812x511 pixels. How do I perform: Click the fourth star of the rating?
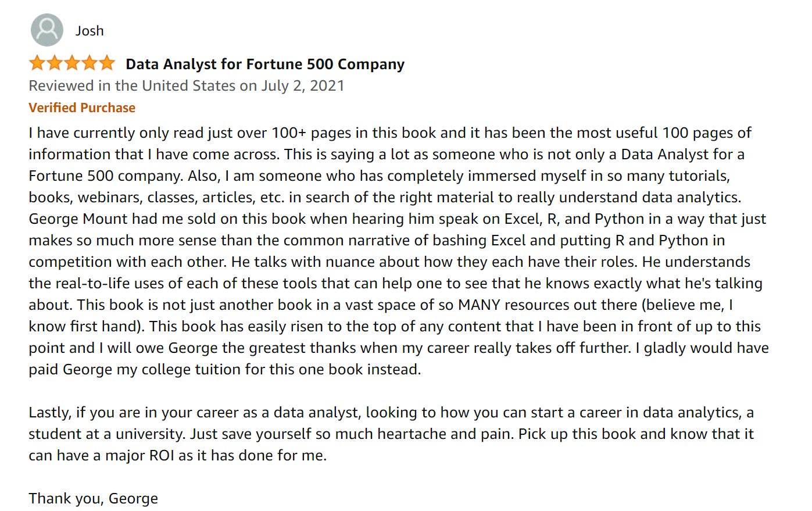pos(90,63)
